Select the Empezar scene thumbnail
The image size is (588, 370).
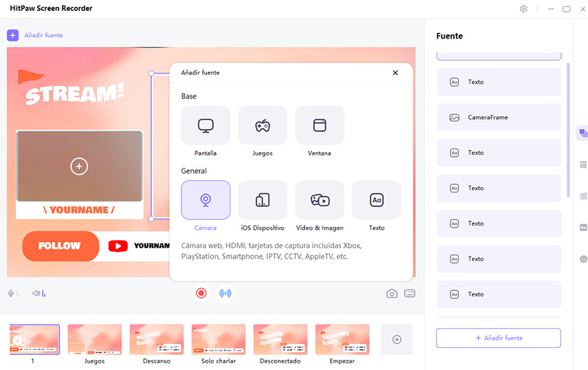click(342, 340)
